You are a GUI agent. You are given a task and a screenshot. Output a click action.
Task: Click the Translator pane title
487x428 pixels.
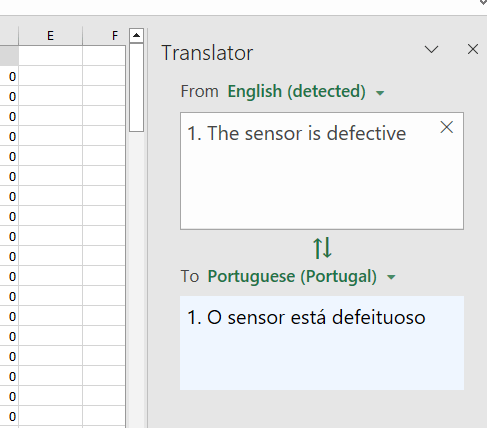[x=207, y=53]
